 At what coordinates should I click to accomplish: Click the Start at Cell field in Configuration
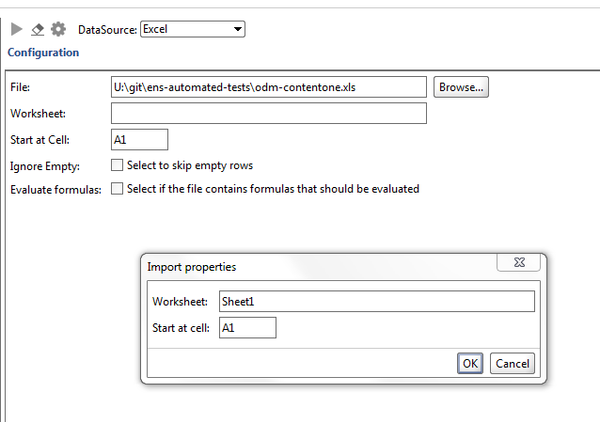click(x=140, y=140)
